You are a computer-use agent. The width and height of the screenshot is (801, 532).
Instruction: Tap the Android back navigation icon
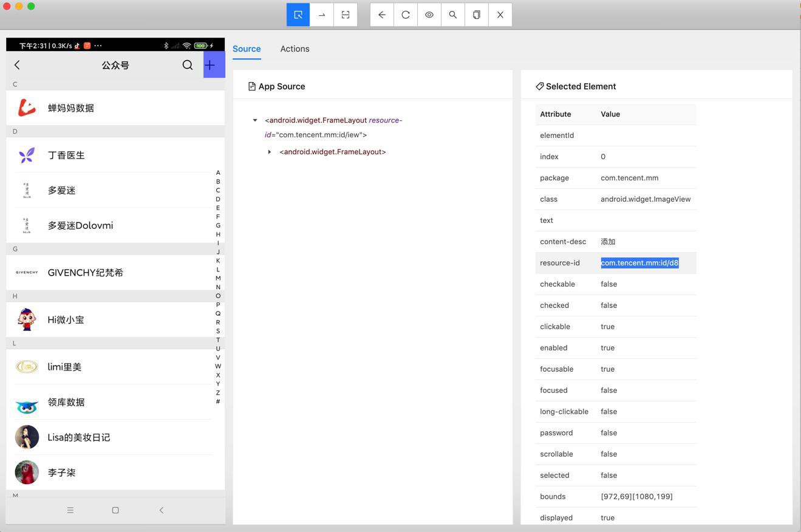pyautogui.click(x=162, y=510)
